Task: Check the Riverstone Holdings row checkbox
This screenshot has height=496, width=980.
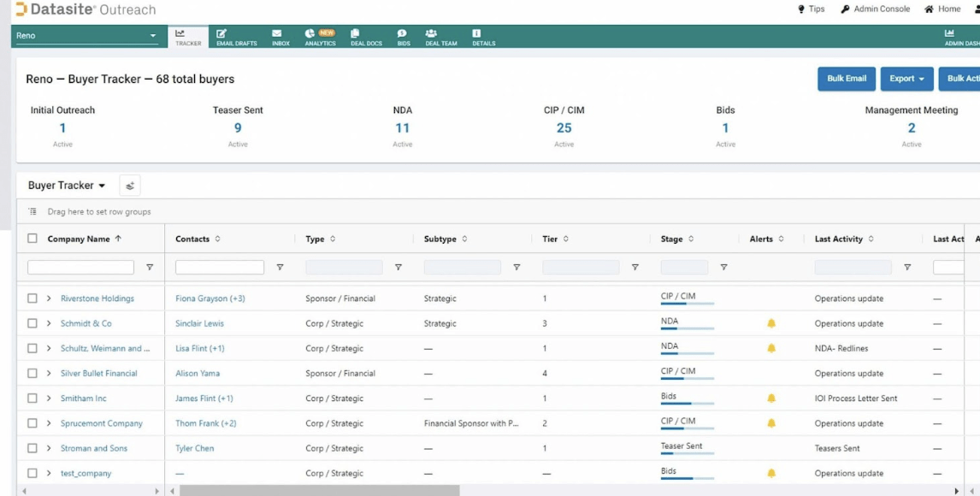Action: (32, 298)
